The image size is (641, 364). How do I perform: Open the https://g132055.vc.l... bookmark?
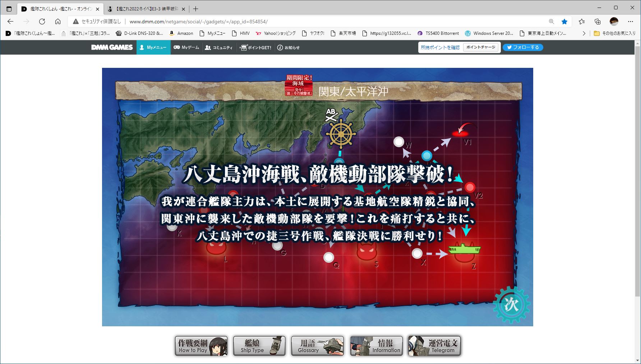[x=387, y=33]
